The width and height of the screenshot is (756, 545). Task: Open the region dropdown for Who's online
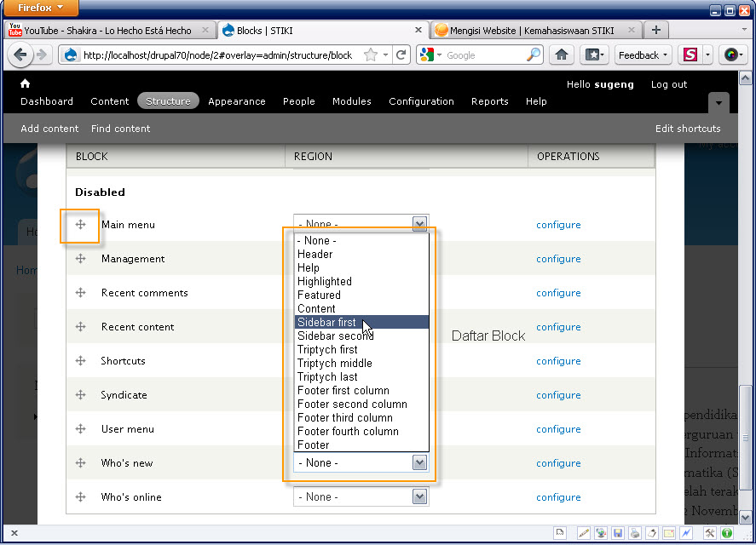361,497
